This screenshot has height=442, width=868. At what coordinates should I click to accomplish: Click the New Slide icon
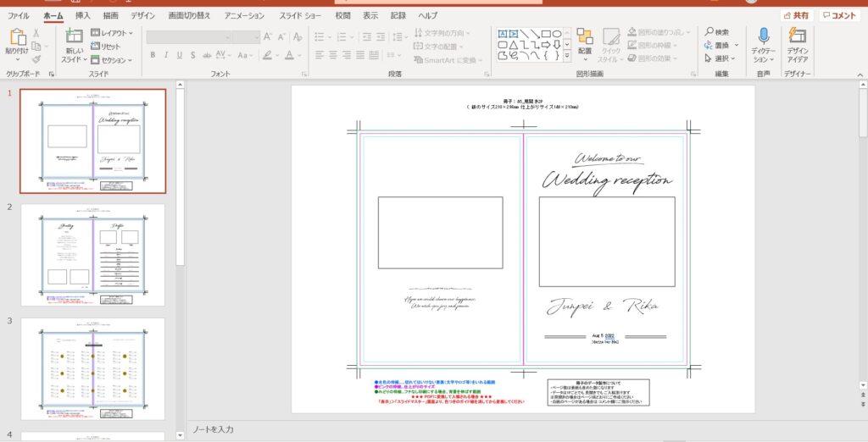pyautogui.click(x=74, y=36)
